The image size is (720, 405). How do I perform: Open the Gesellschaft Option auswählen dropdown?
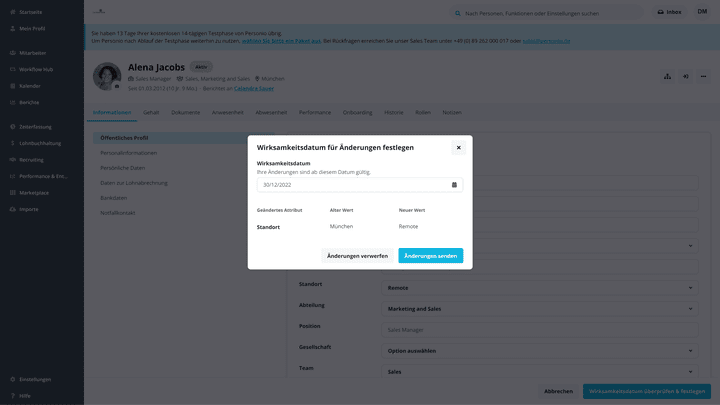(x=539, y=351)
